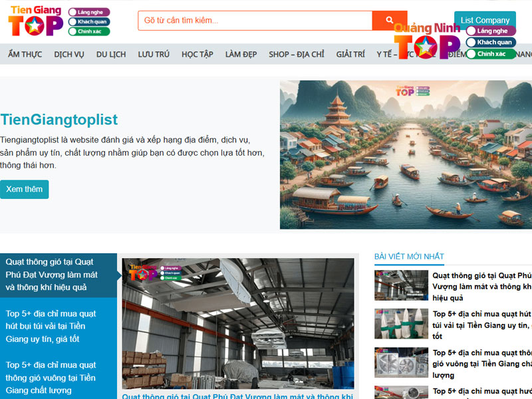Open the LÀM ĐẸP menu
Screen dimensions: 532x399
point(241,54)
